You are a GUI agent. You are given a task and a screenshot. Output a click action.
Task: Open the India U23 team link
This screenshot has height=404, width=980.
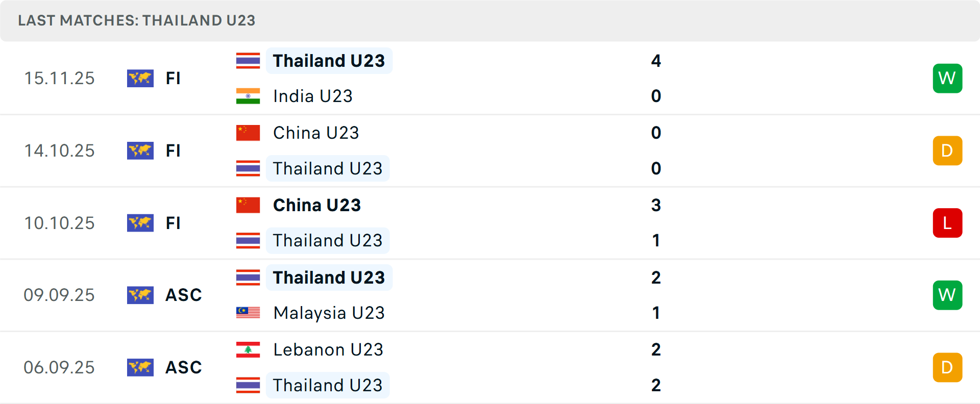tap(313, 96)
